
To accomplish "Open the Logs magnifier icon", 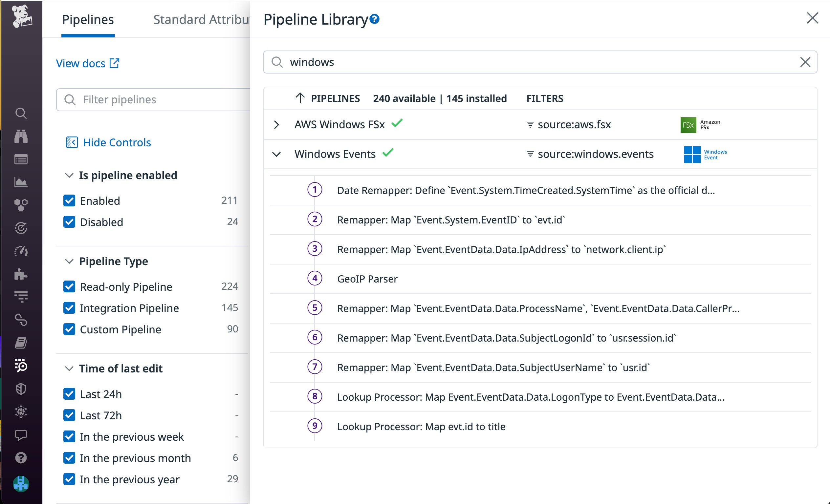I will click(21, 366).
